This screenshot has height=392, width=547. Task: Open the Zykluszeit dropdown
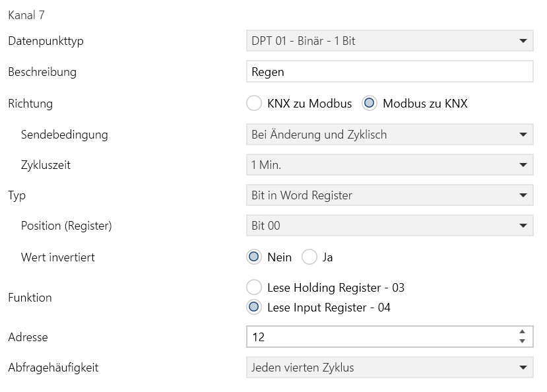pos(388,165)
